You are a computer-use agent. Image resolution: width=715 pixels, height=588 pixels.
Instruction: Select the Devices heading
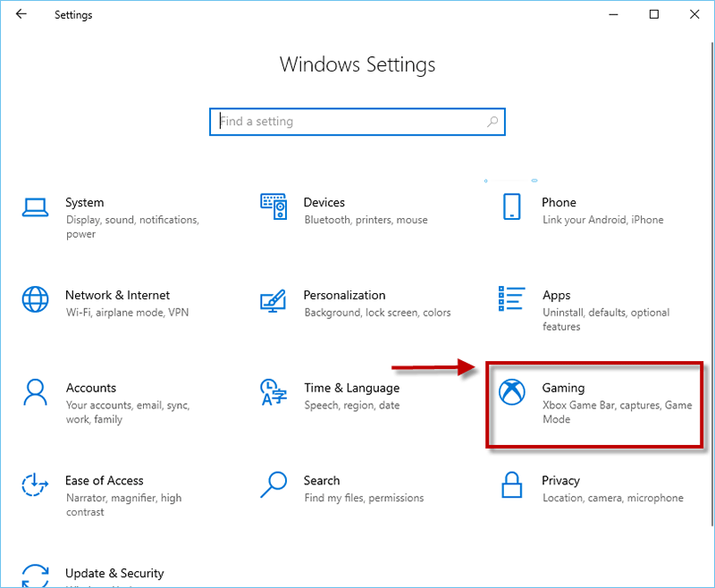click(x=324, y=202)
